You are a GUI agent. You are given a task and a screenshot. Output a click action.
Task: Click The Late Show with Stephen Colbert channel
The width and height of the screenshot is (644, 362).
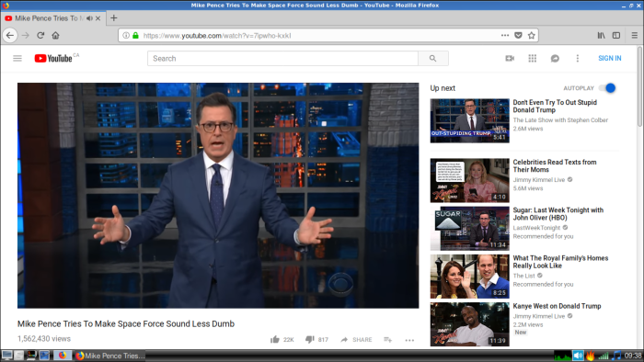coord(560,120)
